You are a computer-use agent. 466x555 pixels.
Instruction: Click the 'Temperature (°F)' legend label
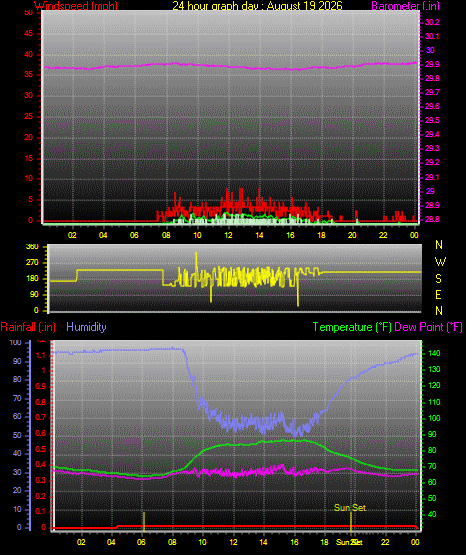(352, 327)
